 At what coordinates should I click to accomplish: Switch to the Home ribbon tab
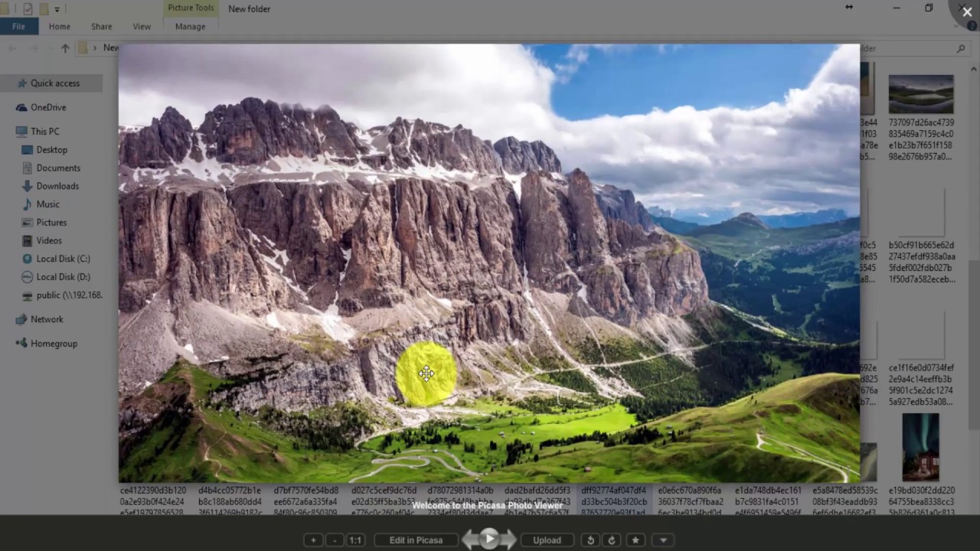click(x=59, y=26)
